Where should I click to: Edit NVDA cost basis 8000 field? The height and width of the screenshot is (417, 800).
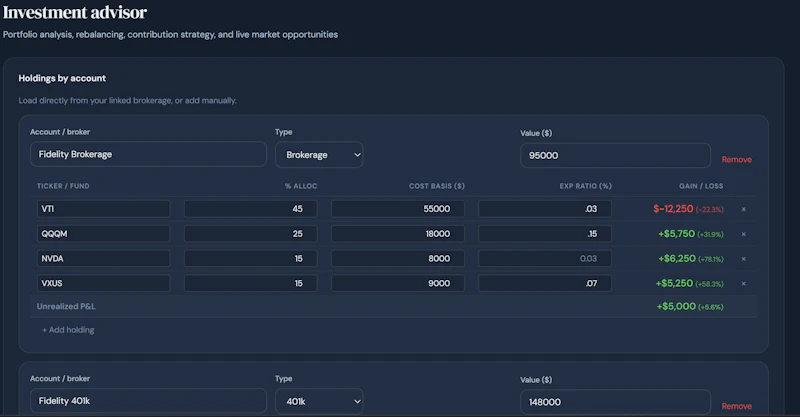coord(397,258)
